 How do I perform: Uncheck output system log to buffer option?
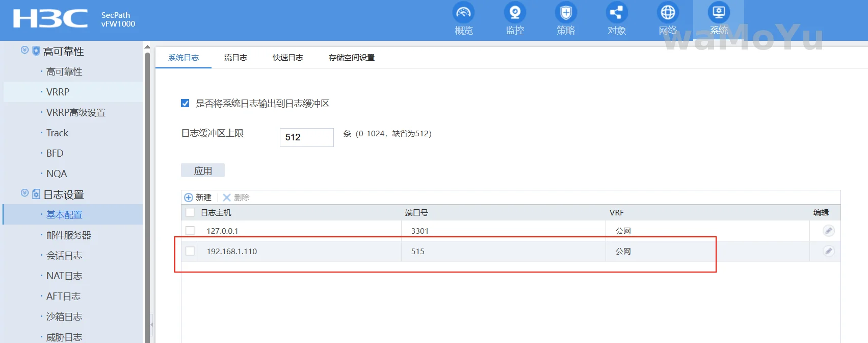click(186, 104)
